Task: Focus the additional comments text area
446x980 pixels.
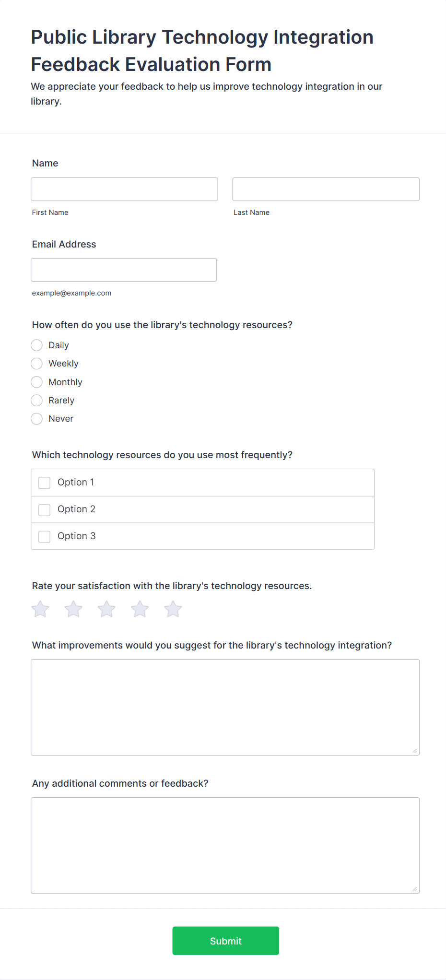Action: pos(225,845)
